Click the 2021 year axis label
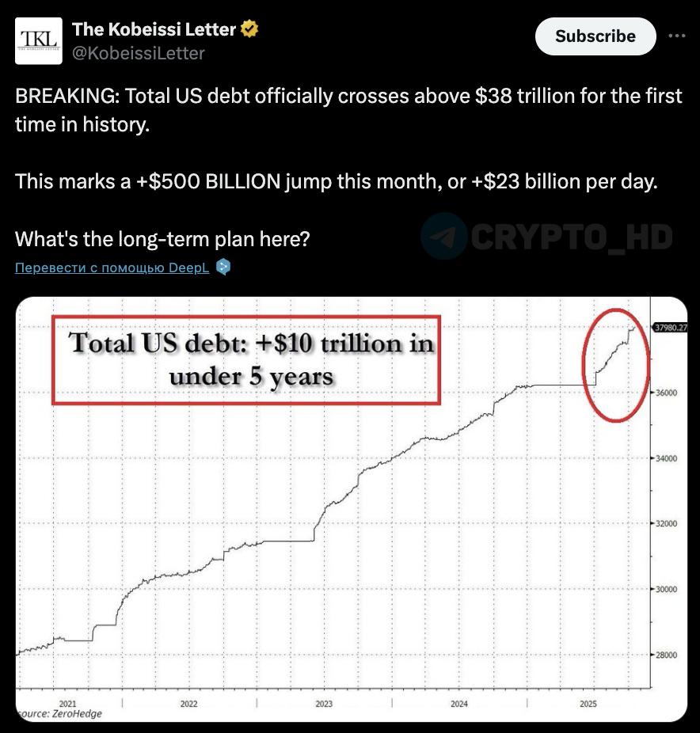700x733 pixels. tap(68, 704)
